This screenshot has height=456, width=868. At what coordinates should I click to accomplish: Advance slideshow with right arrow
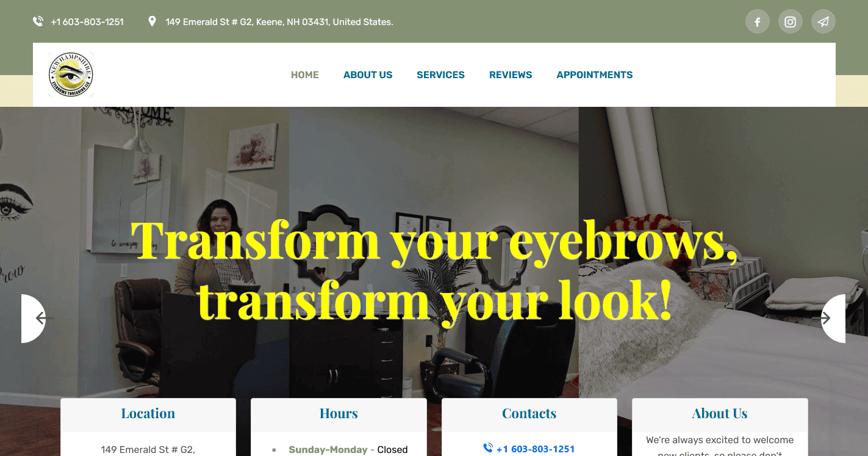833,319
